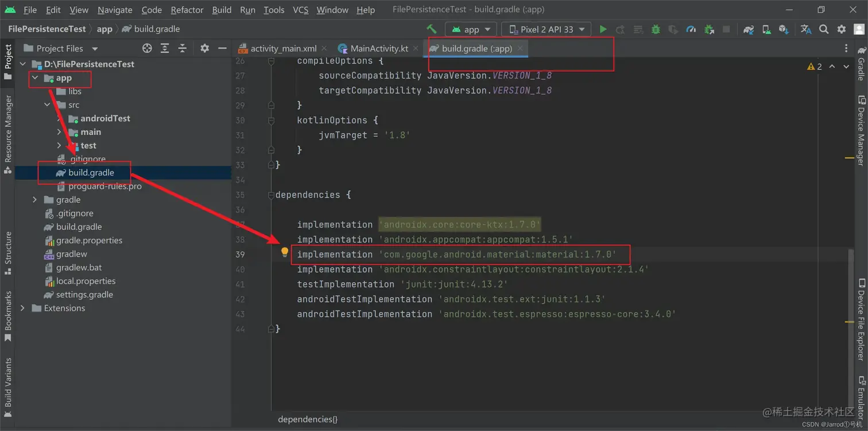Open Search Everywhere magnifier icon
Image resolution: width=868 pixels, height=431 pixels.
824,29
